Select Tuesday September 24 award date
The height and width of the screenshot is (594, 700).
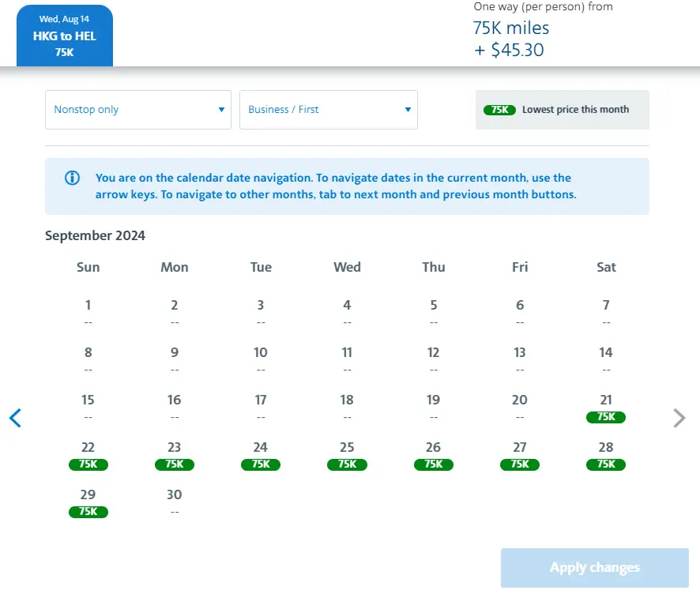pos(261,455)
